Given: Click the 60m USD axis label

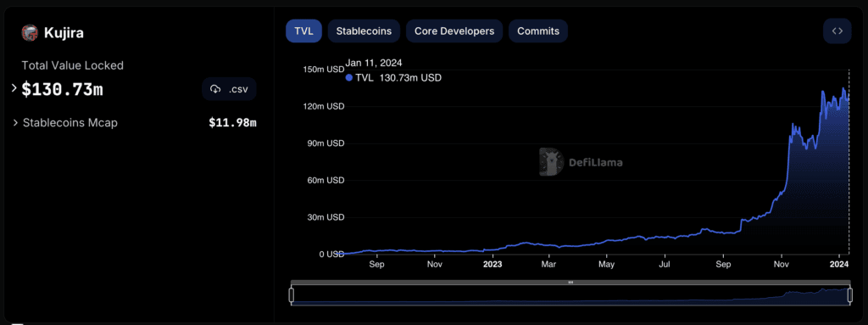Looking at the screenshot, I should 326,180.
